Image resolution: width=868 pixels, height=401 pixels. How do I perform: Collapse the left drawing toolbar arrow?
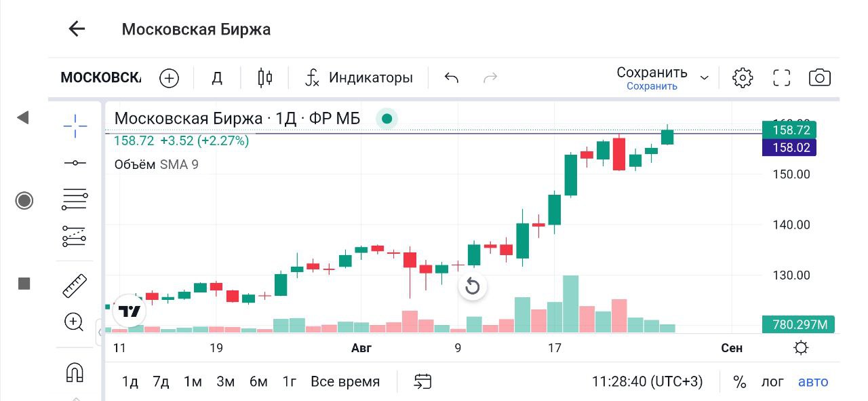pyautogui.click(x=23, y=118)
